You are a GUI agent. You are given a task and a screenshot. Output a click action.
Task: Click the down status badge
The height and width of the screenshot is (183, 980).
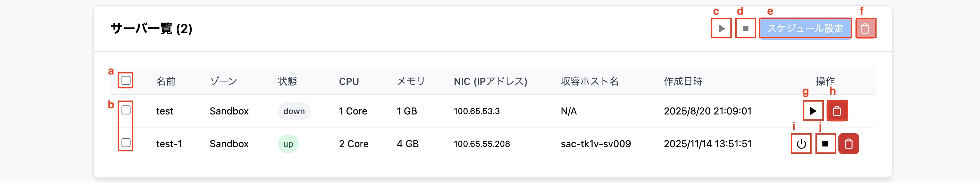(x=294, y=111)
